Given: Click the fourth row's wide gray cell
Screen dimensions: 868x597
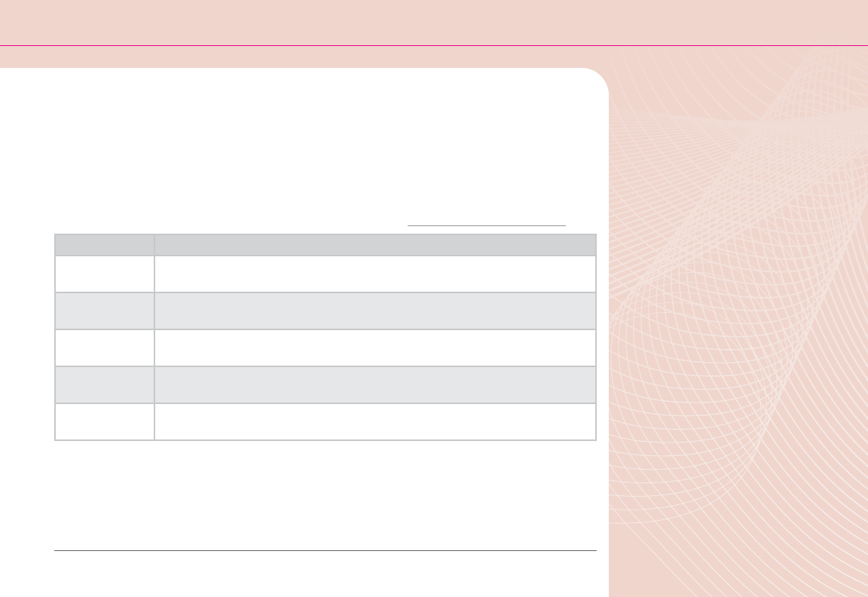Looking at the screenshot, I should 374,384.
